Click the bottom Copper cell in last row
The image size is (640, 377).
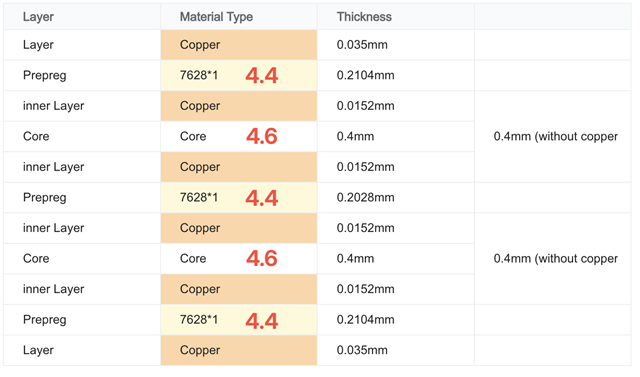click(239, 350)
